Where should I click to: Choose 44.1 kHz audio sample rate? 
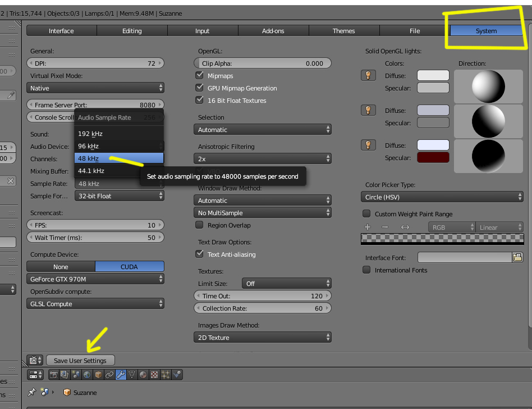[119, 171]
